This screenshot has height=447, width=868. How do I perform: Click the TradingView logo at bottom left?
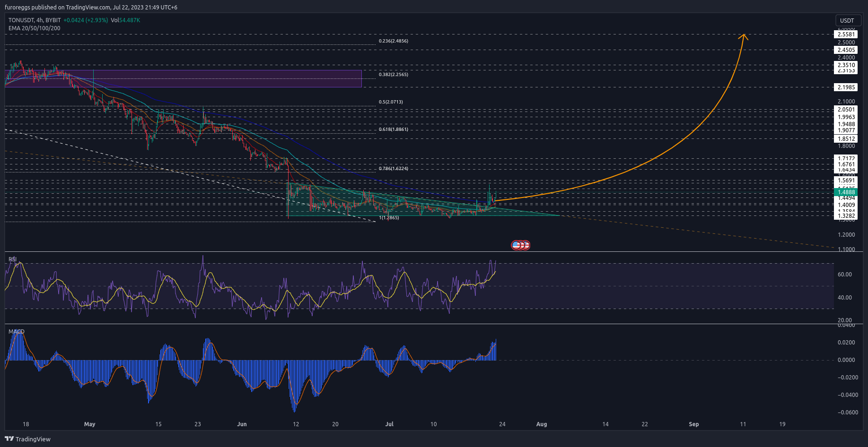pos(27,439)
